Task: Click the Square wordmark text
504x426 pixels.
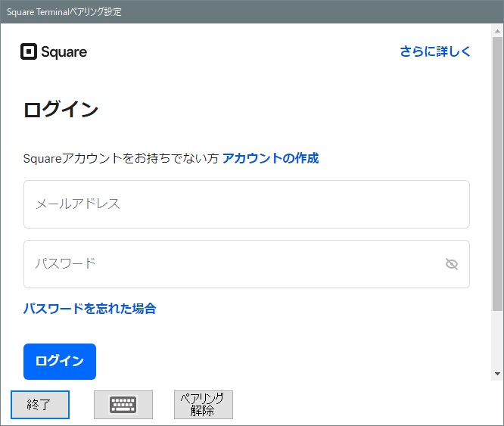Action: coord(64,52)
